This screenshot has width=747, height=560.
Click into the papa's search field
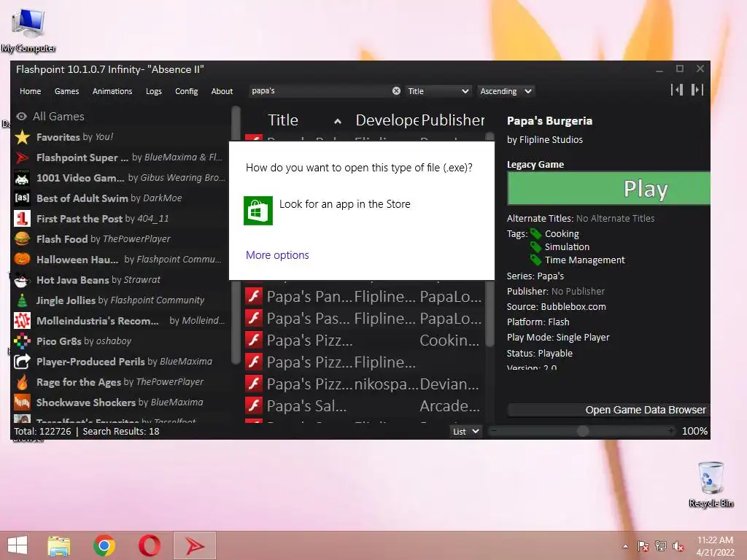pyautogui.click(x=320, y=91)
